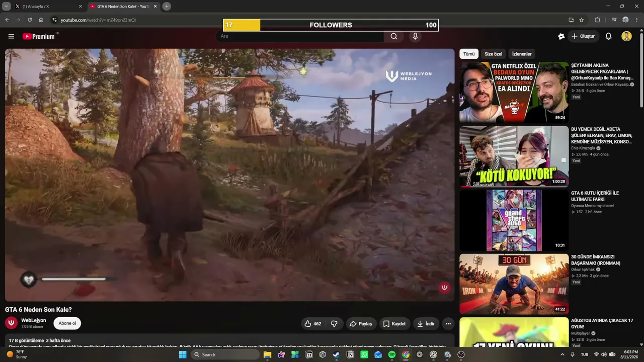Click the yellow sparkle icon beside Oluştur

pyautogui.click(x=561, y=36)
